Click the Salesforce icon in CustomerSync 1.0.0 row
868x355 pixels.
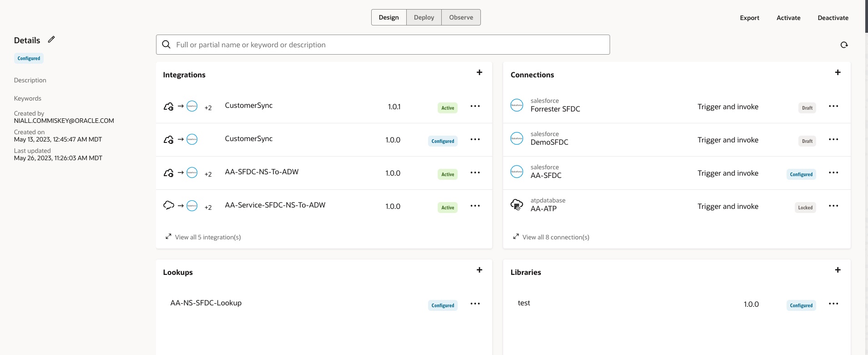192,139
